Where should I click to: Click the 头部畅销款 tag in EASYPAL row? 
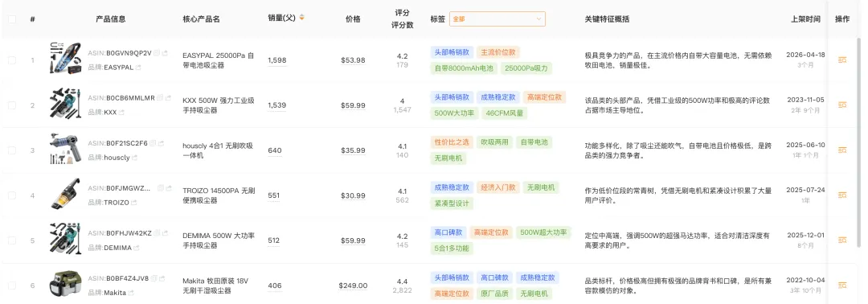point(452,52)
